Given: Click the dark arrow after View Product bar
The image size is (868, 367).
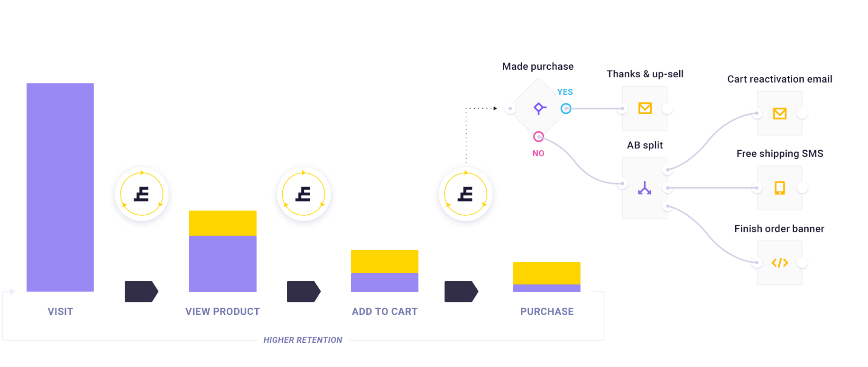Looking at the screenshot, I should point(304,292).
